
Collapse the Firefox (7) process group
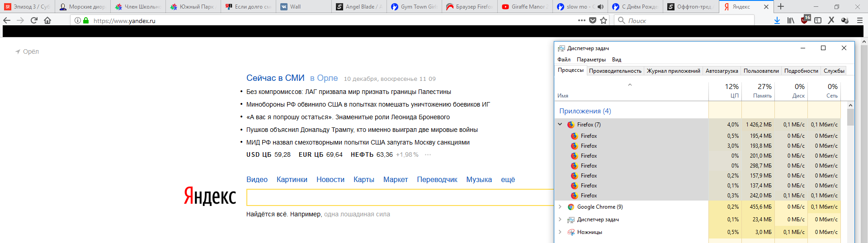click(560, 124)
